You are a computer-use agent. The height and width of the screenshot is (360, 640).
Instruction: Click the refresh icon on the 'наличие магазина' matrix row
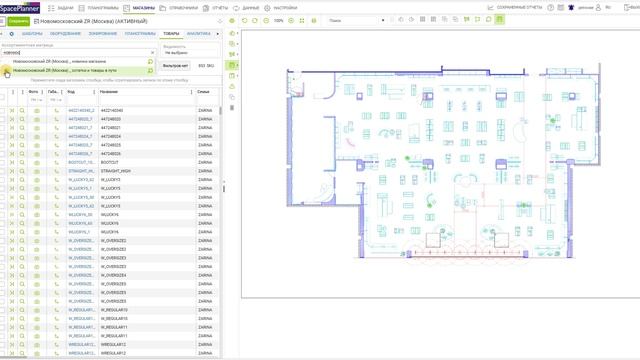pyautogui.click(x=150, y=61)
